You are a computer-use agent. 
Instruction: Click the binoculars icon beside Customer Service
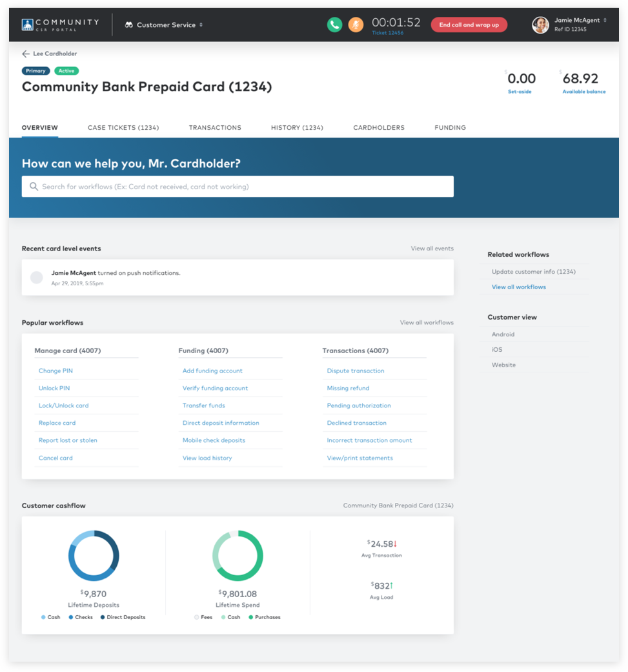point(129,25)
